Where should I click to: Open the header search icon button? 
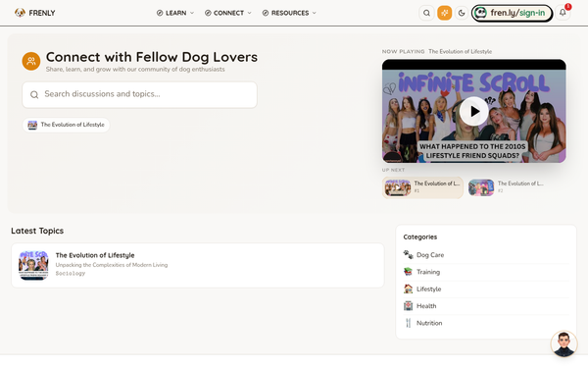[x=426, y=13]
